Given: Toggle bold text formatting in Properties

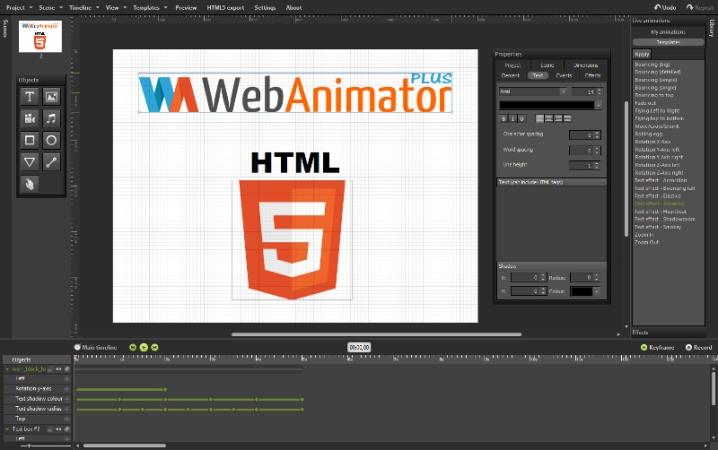Looking at the screenshot, I should (503, 117).
